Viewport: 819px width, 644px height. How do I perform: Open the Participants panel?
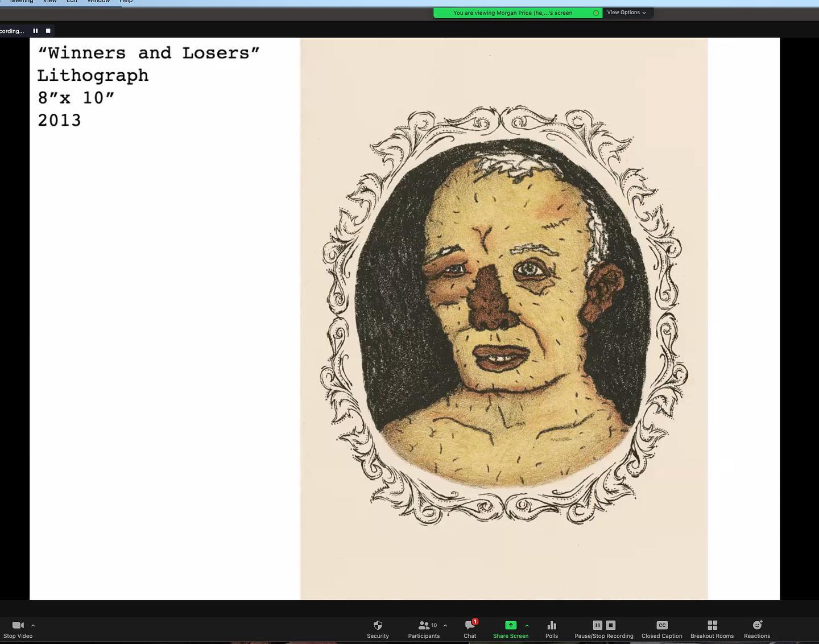click(x=424, y=628)
